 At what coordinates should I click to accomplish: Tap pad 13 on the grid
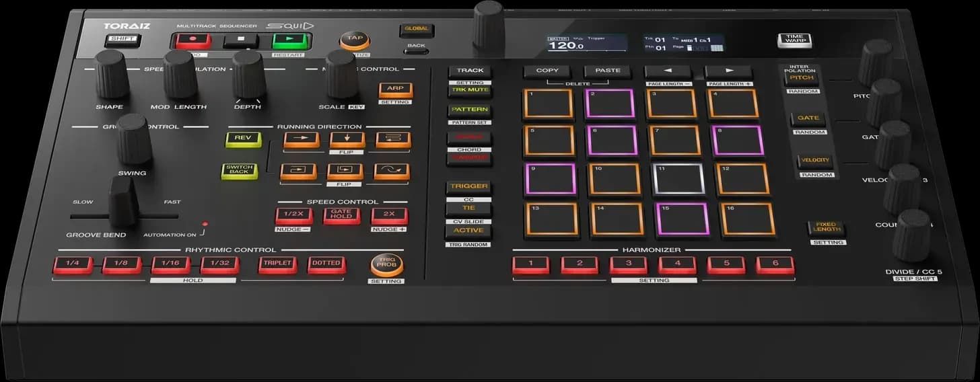coord(553,219)
